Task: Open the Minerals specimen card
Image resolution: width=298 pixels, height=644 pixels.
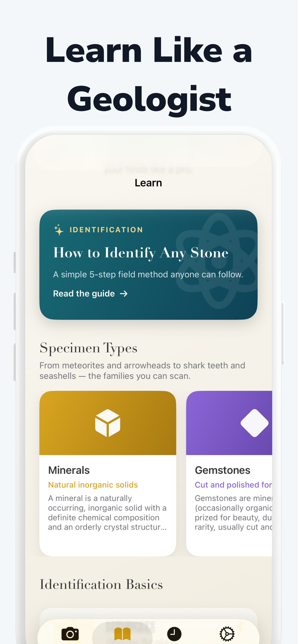Action: point(108,473)
